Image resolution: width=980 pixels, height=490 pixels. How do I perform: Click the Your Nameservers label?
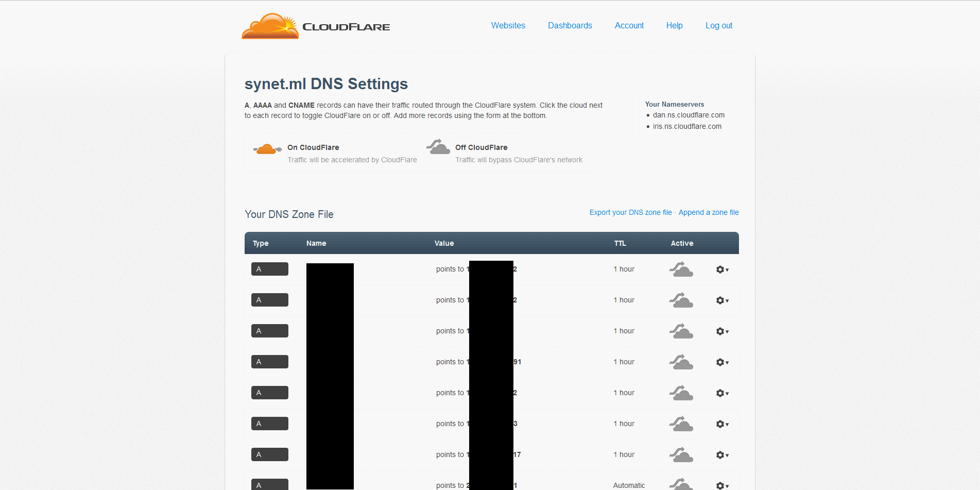[674, 104]
